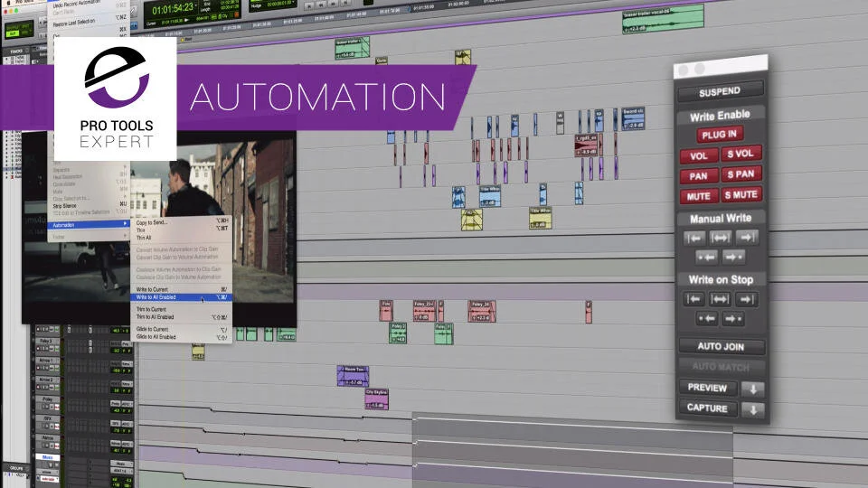Image resolution: width=868 pixels, height=488 pixels.
Task: Click Write on Stop to all (double arrow)
Action: 720,299
